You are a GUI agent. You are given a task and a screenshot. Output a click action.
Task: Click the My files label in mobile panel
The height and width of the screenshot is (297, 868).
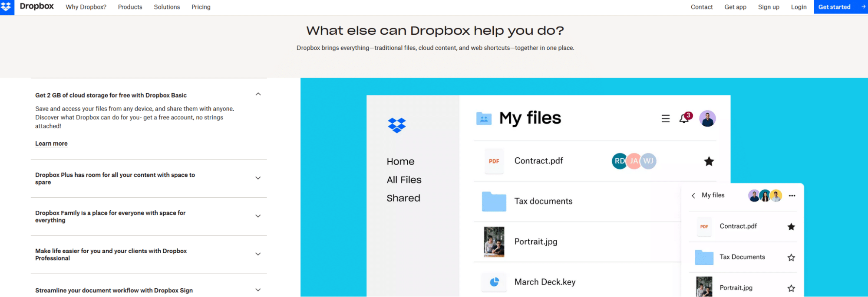(x=713, y=195)
